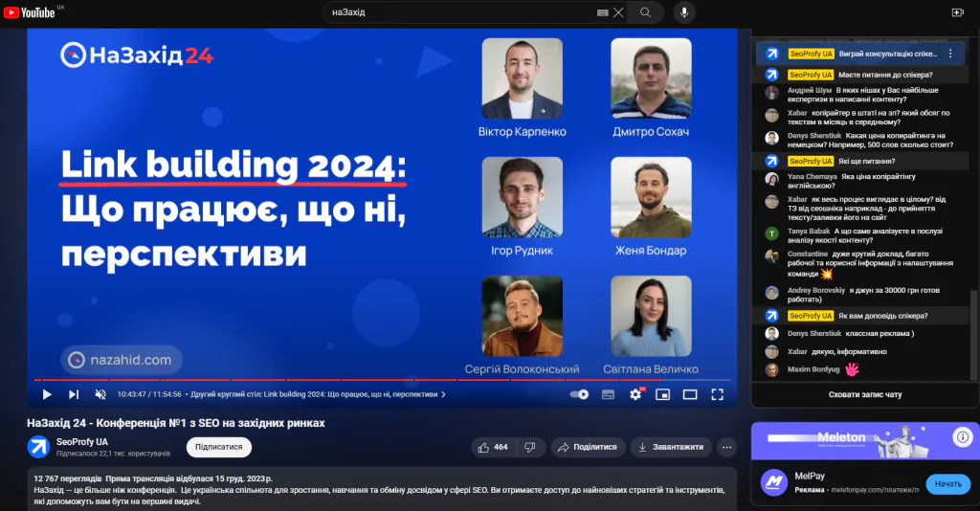Open pinned chat message options menu
980x511 pixels.
[x=950, y=54]
